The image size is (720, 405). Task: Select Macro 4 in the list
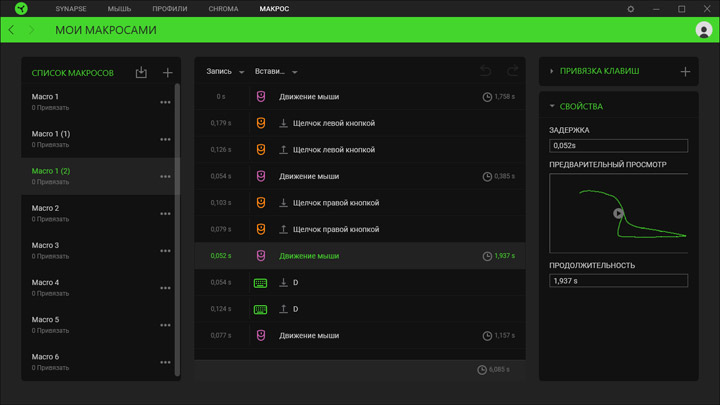[98, 287]
